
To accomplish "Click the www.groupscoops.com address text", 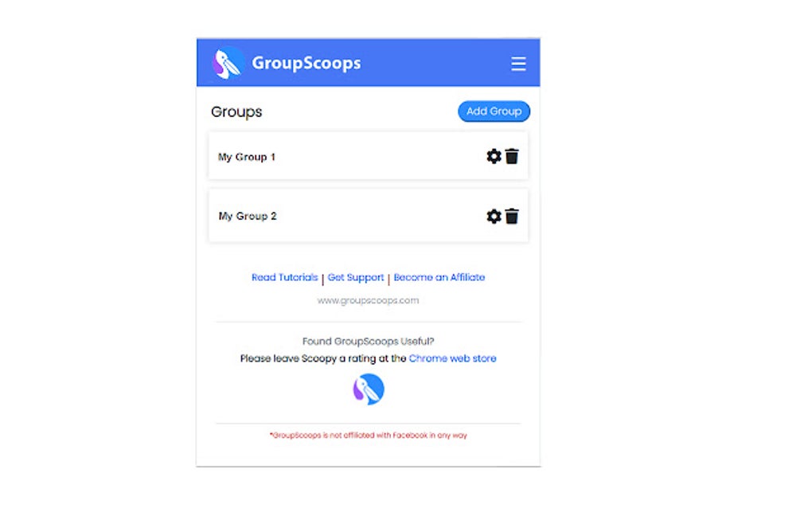I will (369, 300).
